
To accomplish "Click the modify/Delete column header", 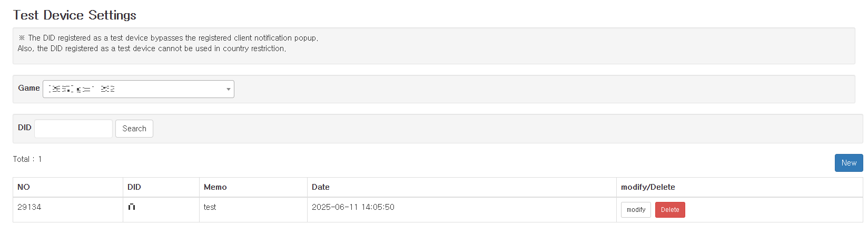I will pos(648,187).
